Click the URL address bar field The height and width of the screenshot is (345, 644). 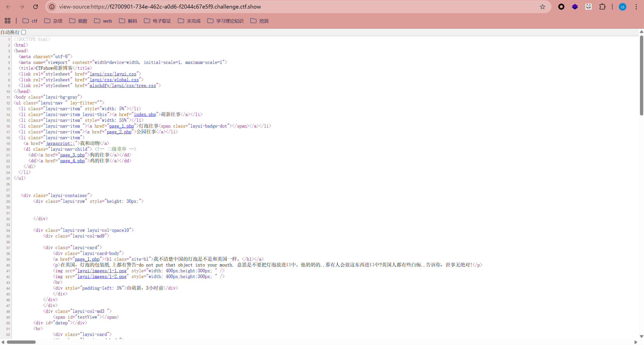point(277,7)
